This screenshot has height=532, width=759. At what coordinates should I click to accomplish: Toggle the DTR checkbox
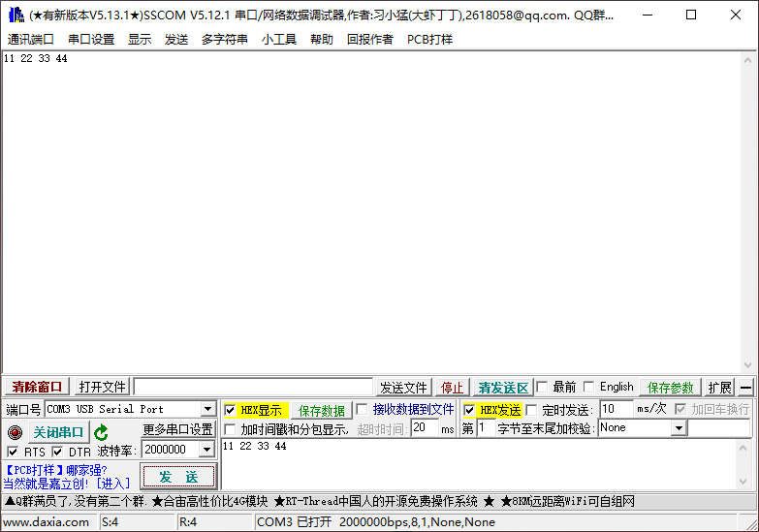click(x=57, y=452)
